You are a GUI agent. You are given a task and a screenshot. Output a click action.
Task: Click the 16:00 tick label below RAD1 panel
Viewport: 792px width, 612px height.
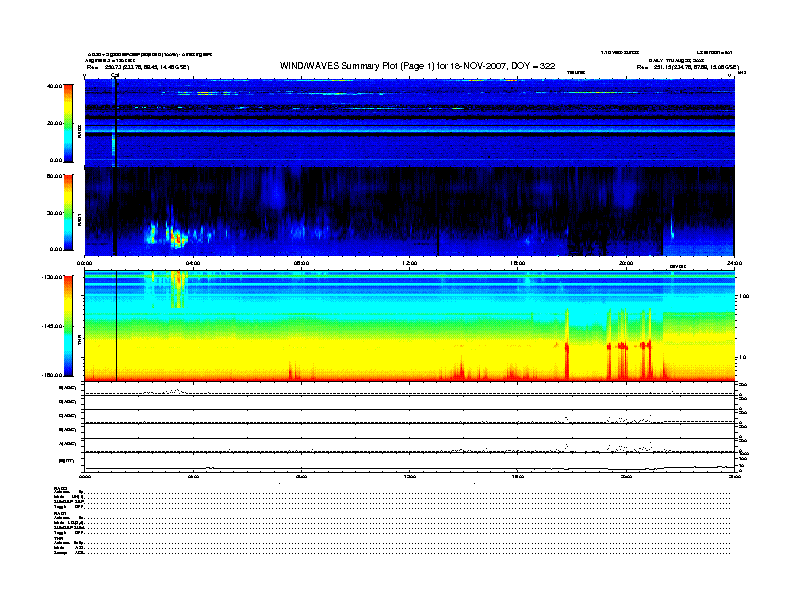coord(517,263)
